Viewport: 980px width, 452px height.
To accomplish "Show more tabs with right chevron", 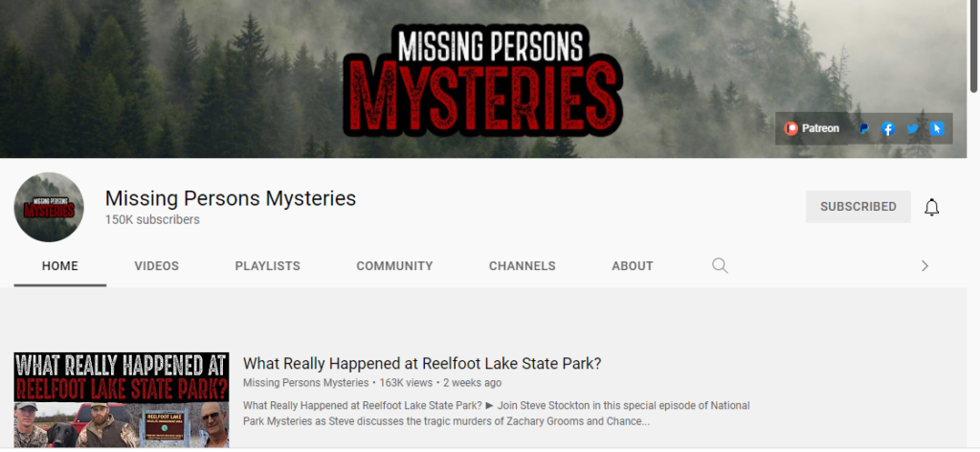I will (924, 265).
